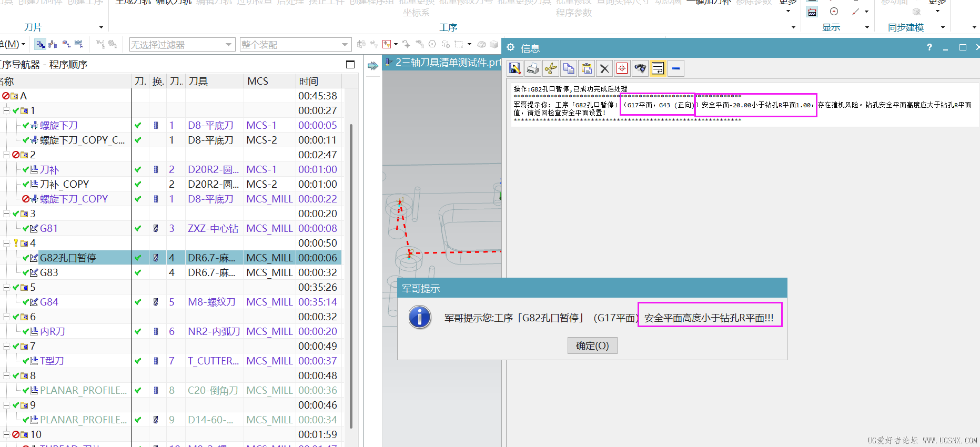This screenshot has width=980, height=447.
Task: Select the T型刀 operation in navigator
Action: pyautogui.click(x=52, y=361)
